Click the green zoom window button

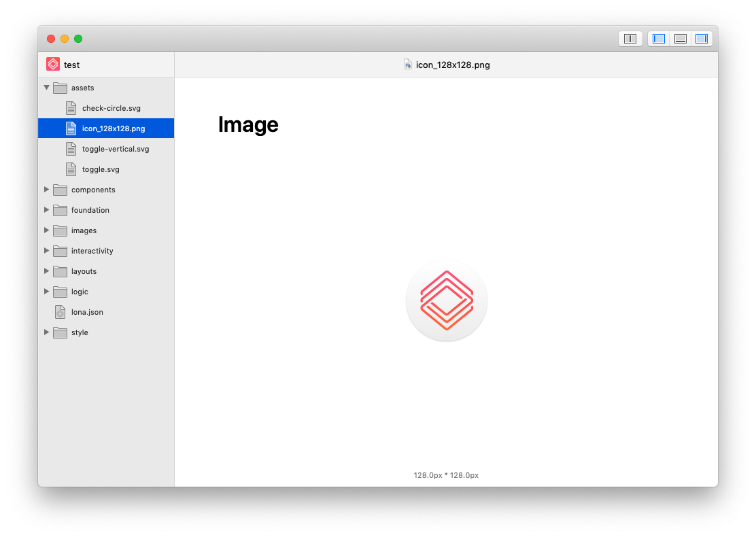pos(78,39)
